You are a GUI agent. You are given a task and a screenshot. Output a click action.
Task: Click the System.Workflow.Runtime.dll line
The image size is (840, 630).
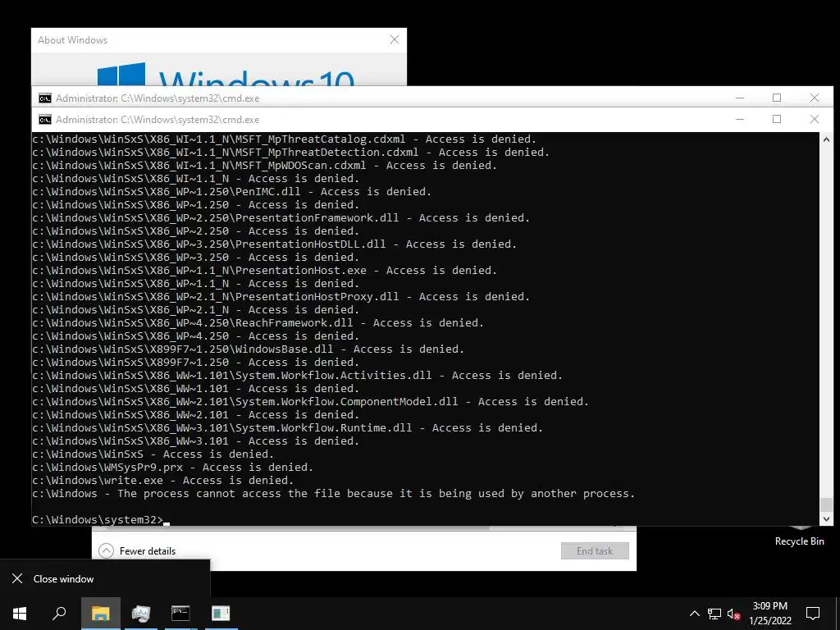[x=288, y=428]
